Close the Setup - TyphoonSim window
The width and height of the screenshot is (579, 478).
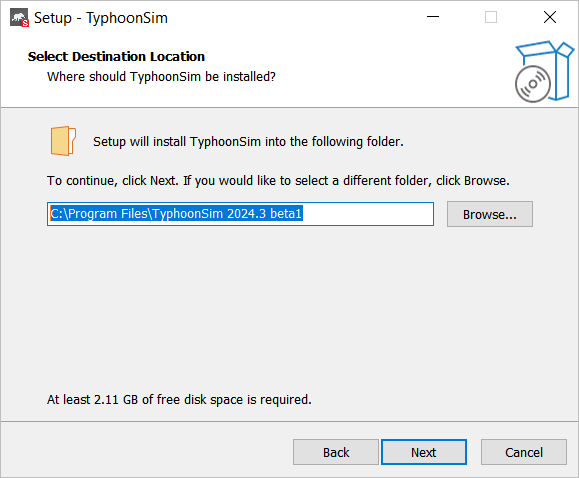[x=549, y=17]
